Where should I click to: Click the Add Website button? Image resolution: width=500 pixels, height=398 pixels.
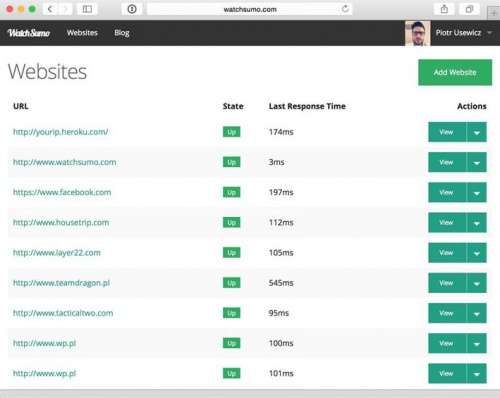pos(455,72)
